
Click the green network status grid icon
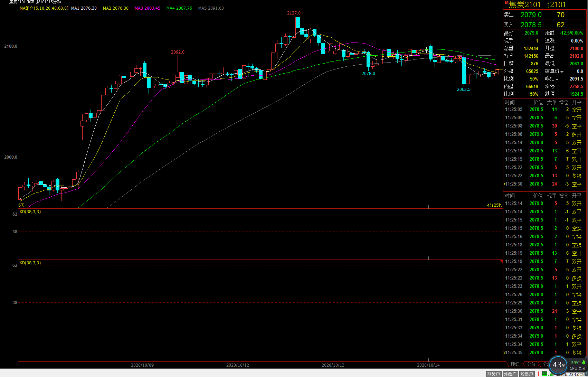click(x=544, y=374)
